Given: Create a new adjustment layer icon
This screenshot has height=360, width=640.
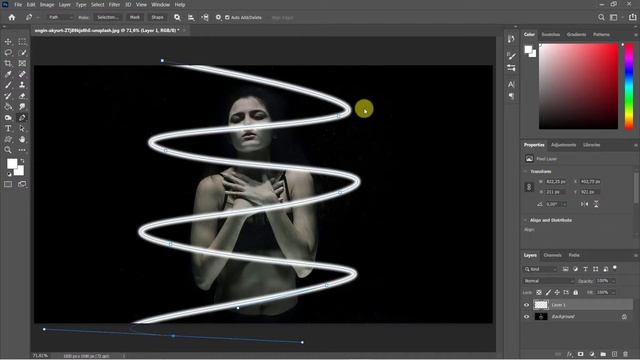Looking at the screenshot, I should click(592, 354).
